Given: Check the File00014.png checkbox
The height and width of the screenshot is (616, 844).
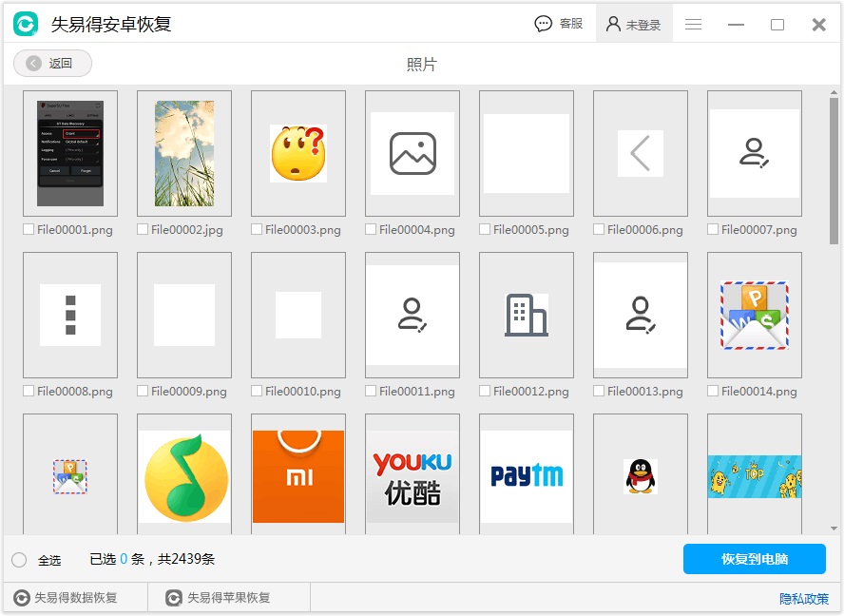Looking at the screenshot, I should (713, 391).
